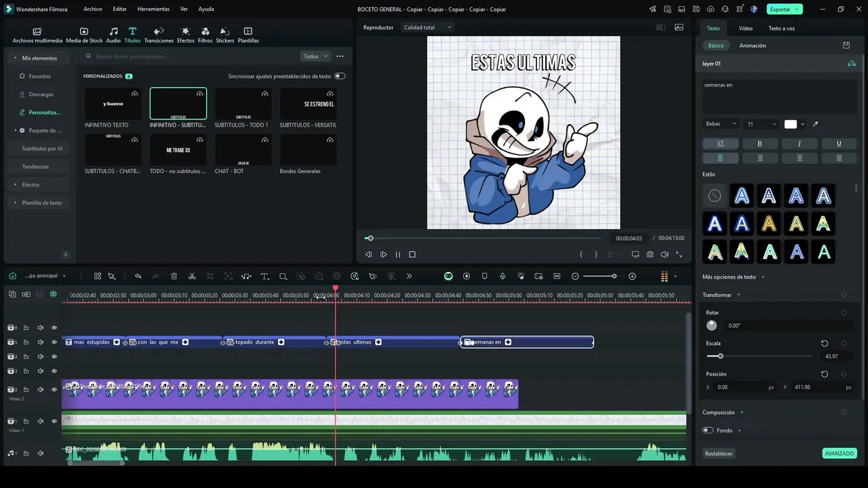Click the eyedropper color picker icon

pos(815,124)
